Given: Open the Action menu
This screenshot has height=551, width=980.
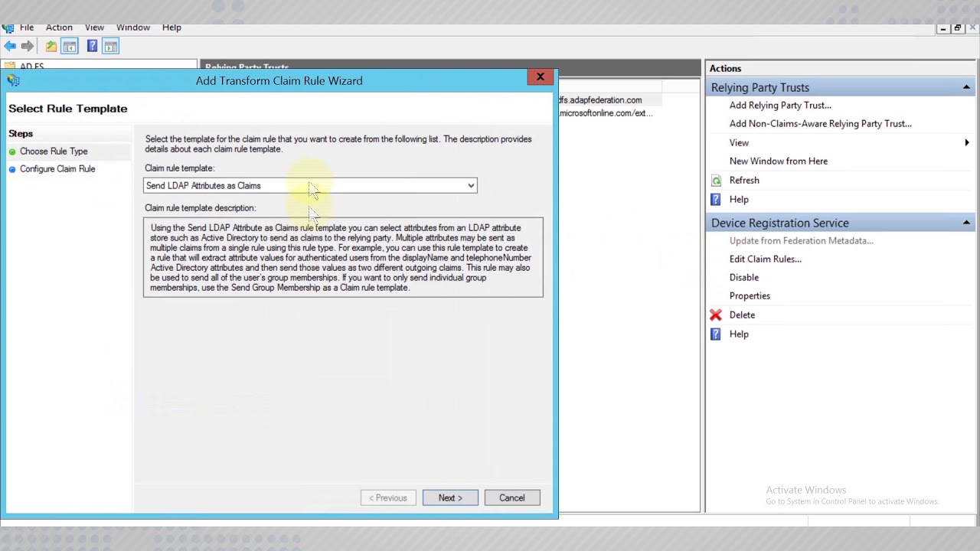Looking at the screenshot, I should [59, 28].
